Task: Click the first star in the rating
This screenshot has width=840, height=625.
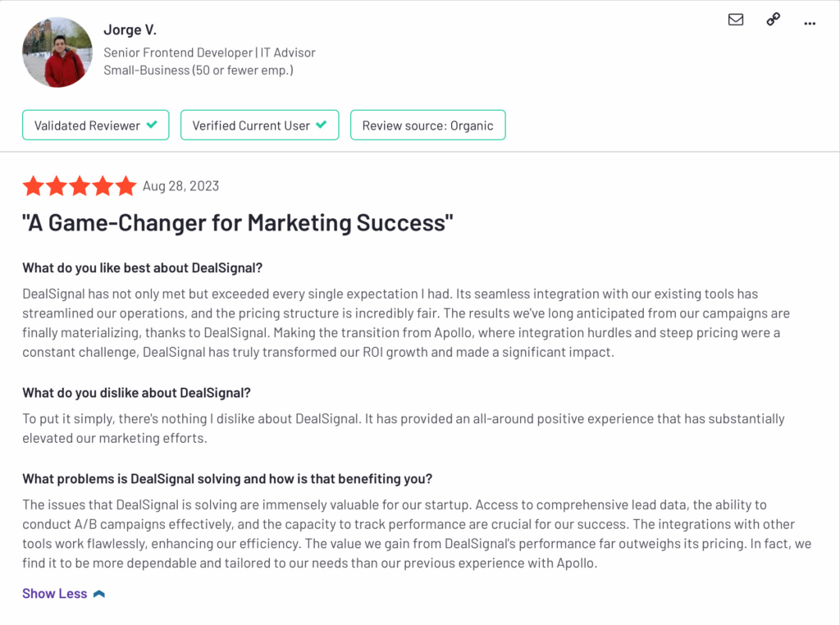Action: click(34, 186)
